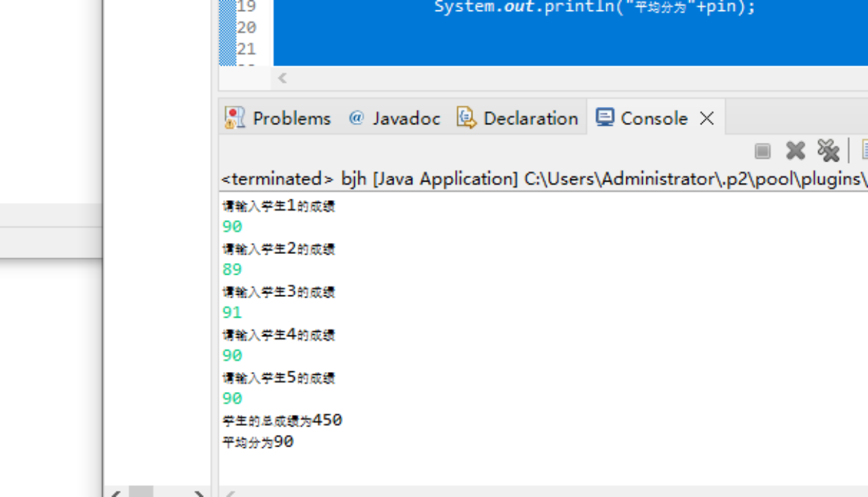Close the Console view tab
The height and width of the screenshot is (497, 868).
(x=706, y=119)
